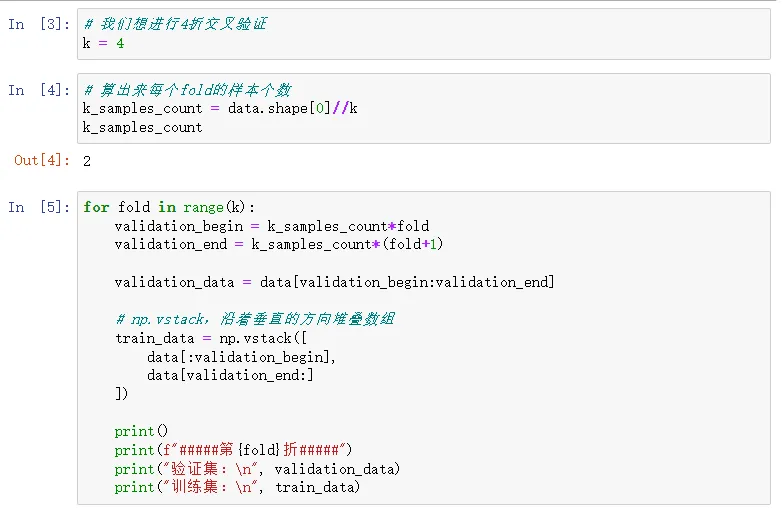Click the output value 2
This screenshot has width=782, height=510.
tap(87, 161)
